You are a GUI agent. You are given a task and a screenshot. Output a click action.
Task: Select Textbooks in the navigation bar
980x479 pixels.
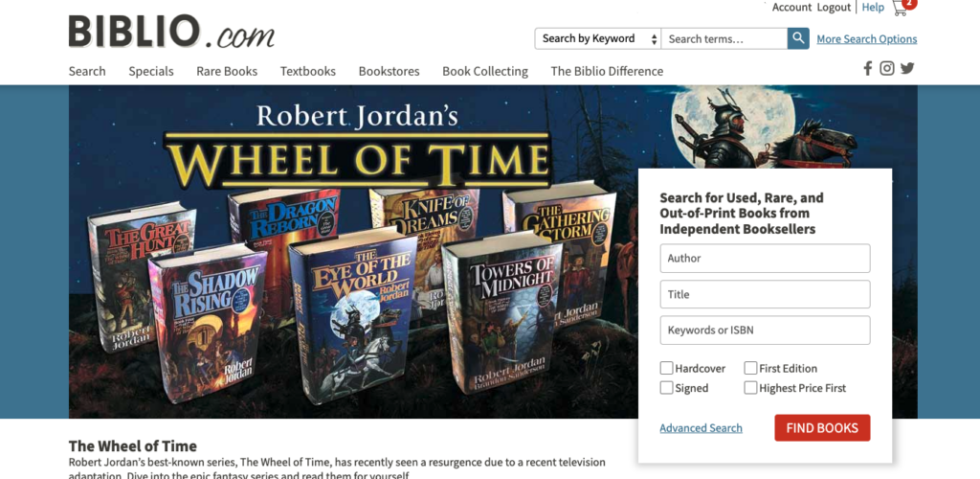click(x=307, y=71)
